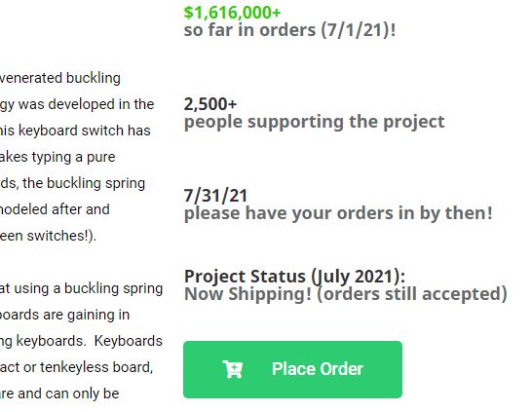The width and height of the screenshot is (532, 412).
Task: Click the text 'een switches!).'
Action: pyautogui.click(x=48, y=236)
